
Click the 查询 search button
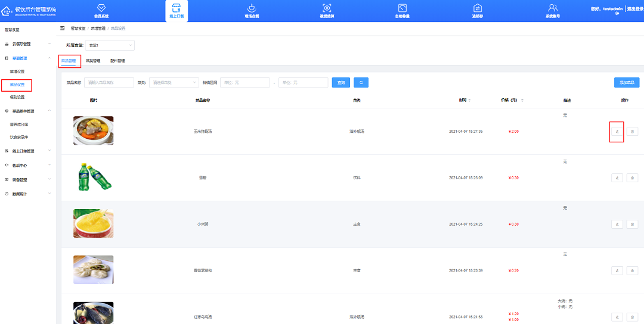[x=341, y=83]
